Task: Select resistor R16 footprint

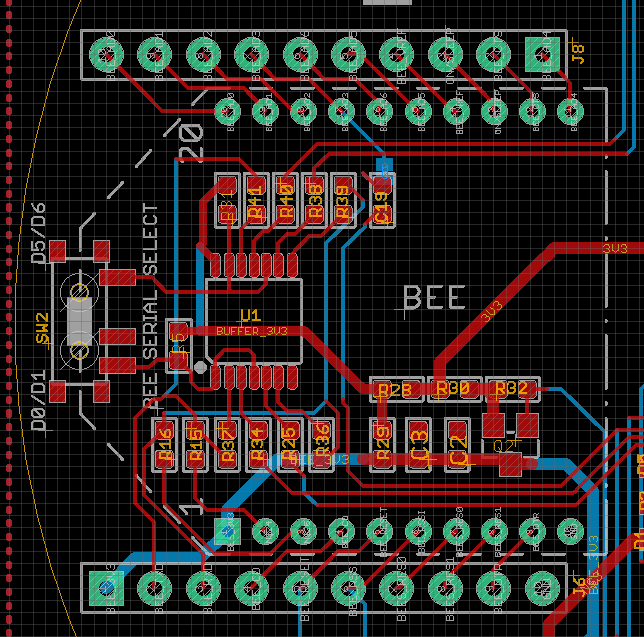Action: click(x=164, y=445)
